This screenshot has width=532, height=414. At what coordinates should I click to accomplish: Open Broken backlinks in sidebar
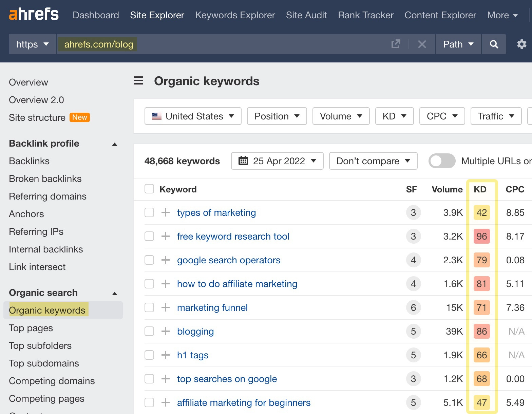(45, 178)
